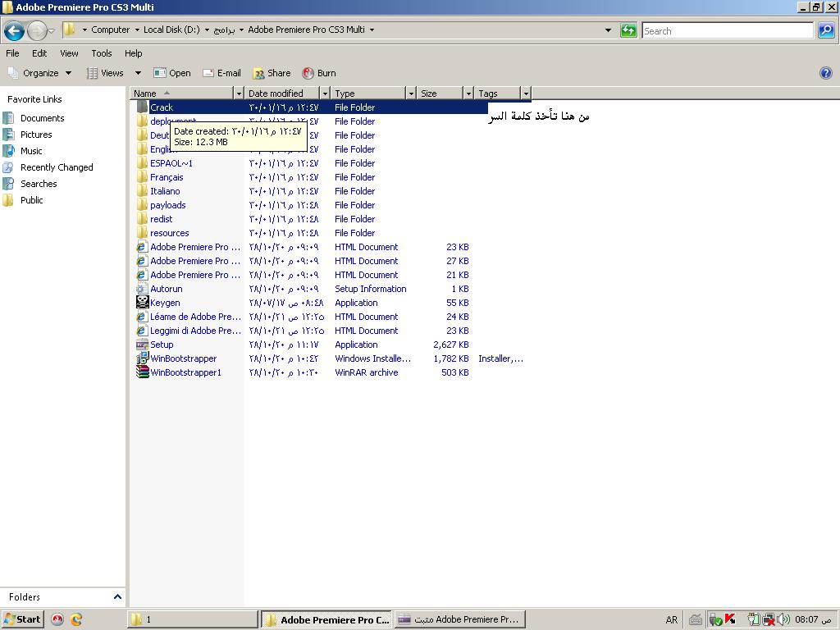Open the Pictures favorite link
Viewport: 840px width, 630px height.
[36, 135]
